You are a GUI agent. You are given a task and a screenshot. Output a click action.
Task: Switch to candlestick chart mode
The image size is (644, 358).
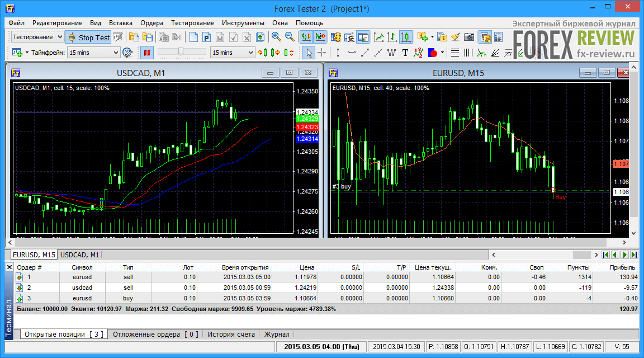(406, 37)
